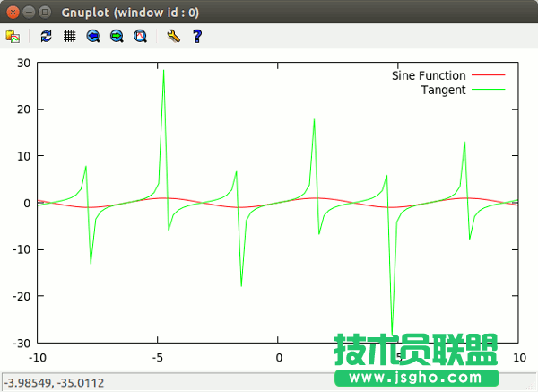This screenshot has height=392, width=538.
Task: Click the -10 label on the x-axis
Action: point(38,357)
